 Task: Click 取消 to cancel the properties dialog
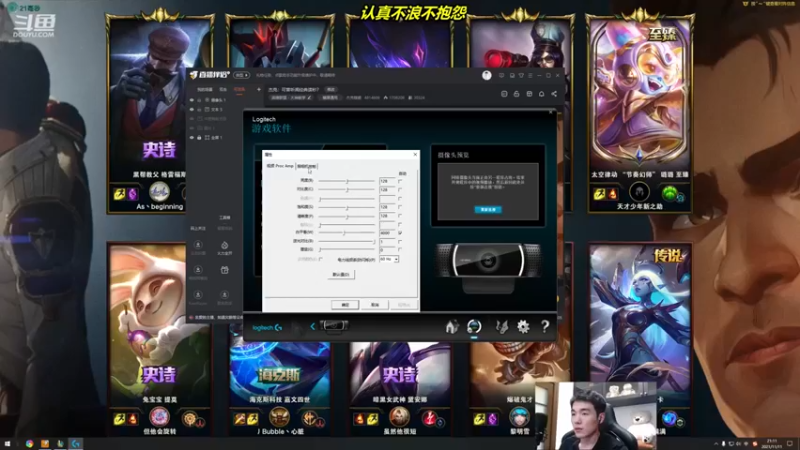tap(375, 305)
